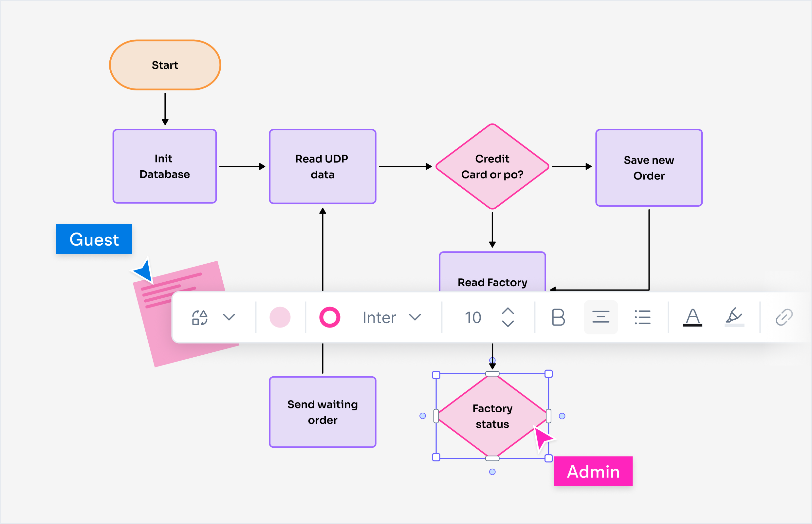This screenshot has width=812, height=524.
Task: Open the pink border color ring
Action: [330, 317]
